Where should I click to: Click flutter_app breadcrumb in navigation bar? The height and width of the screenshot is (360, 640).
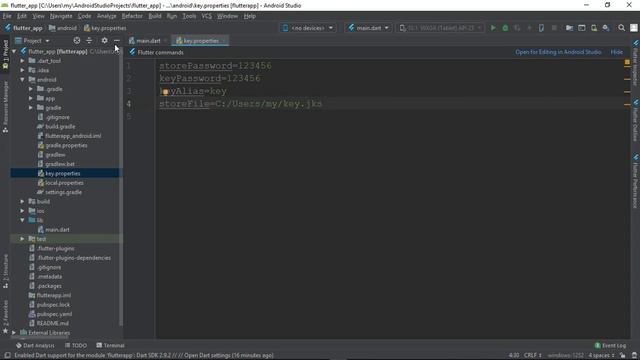point(24,28)
